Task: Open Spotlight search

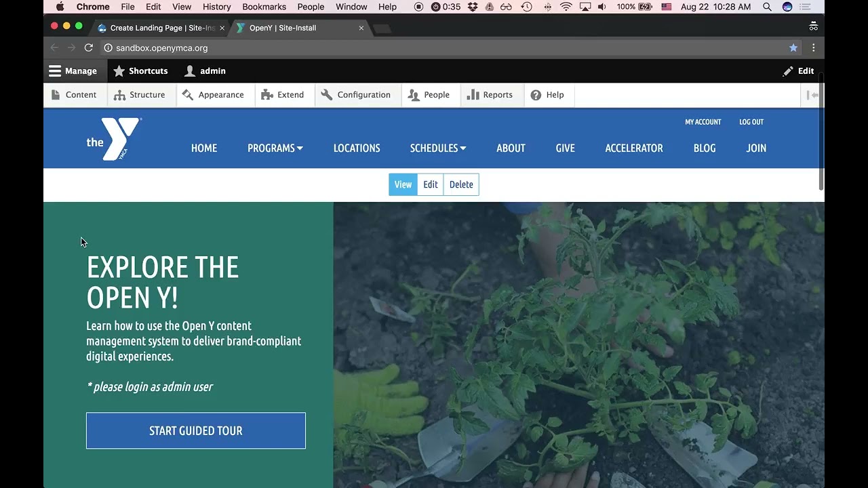Action: pyautogui.click(x=767, y=7)
